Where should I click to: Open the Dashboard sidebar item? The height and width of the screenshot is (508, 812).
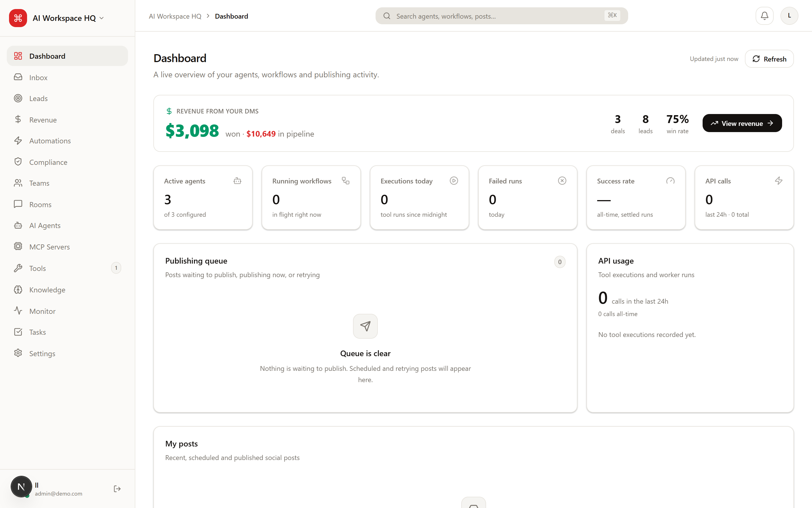pyautogui.click(x=67, y=56)
